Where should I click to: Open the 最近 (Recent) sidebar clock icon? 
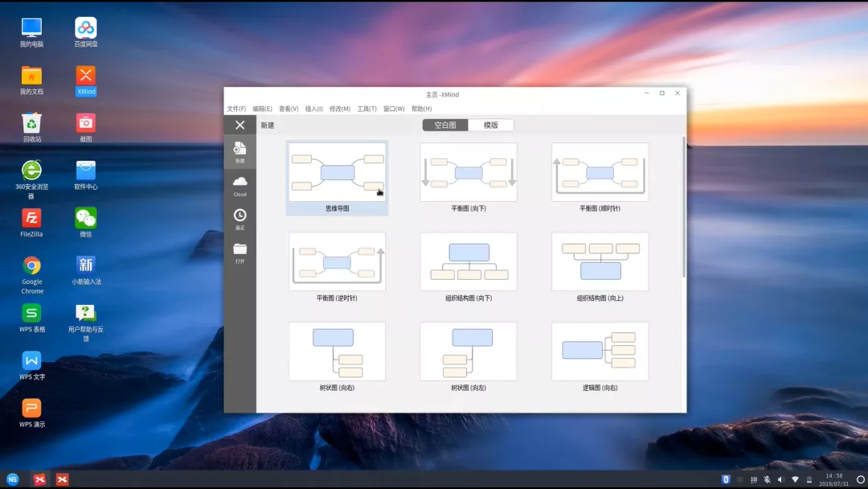coord(240,220)
